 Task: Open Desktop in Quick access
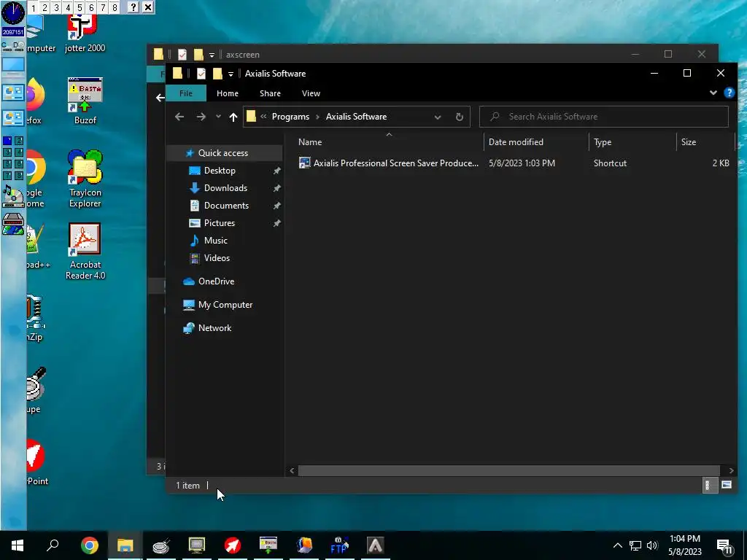(224, 171)
